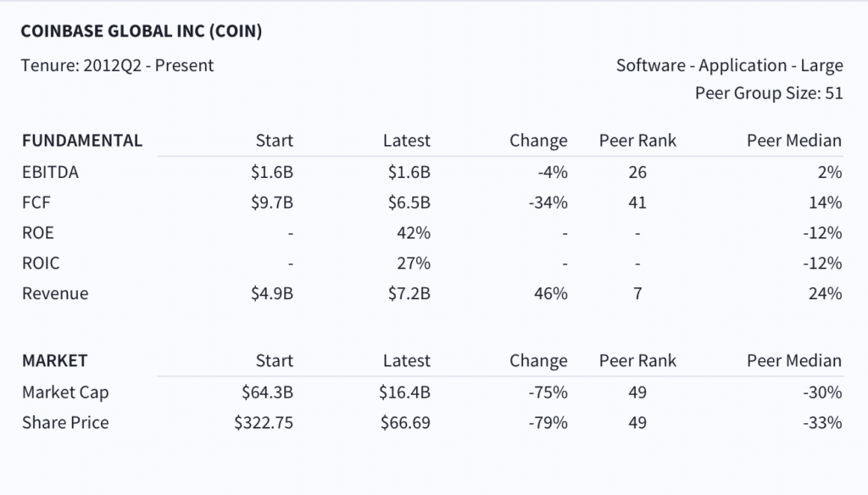The height and width of the screenshot is (495, 868).
Task: Click the Latest column header in Fundamental table
Action: coord(406,141)
